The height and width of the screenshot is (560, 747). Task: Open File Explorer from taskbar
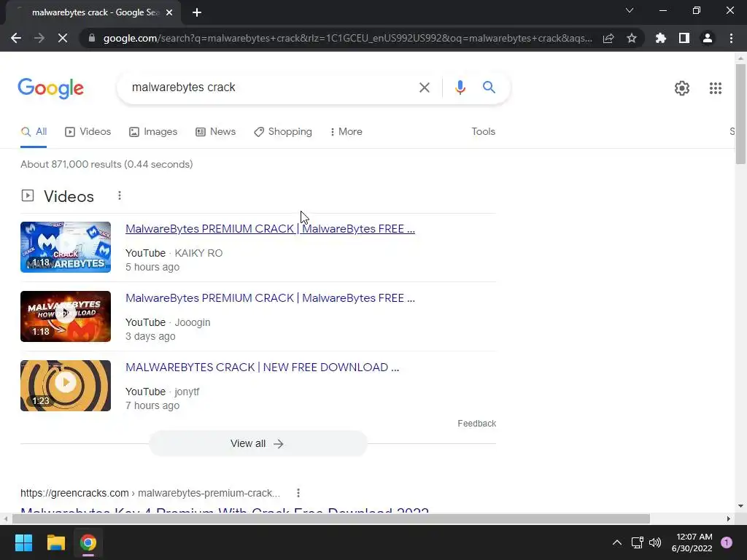55,542
